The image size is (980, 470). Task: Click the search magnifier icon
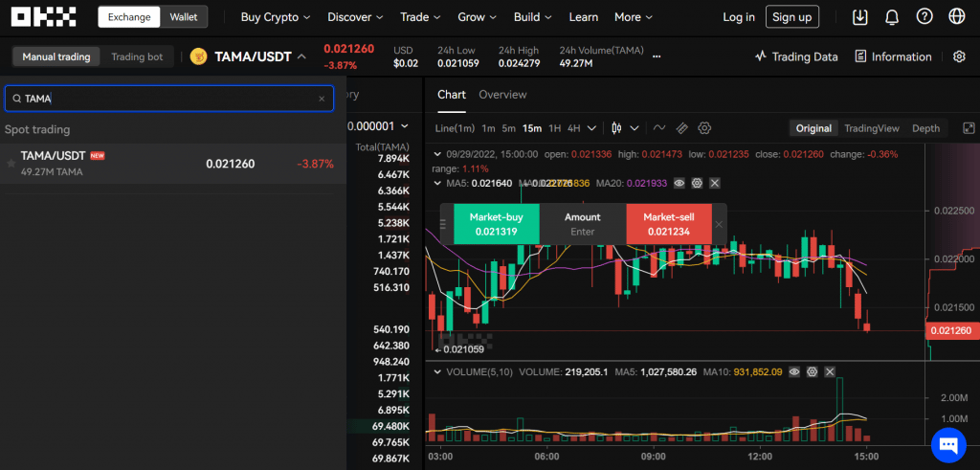pyautogui.click(x=17, y=99)
